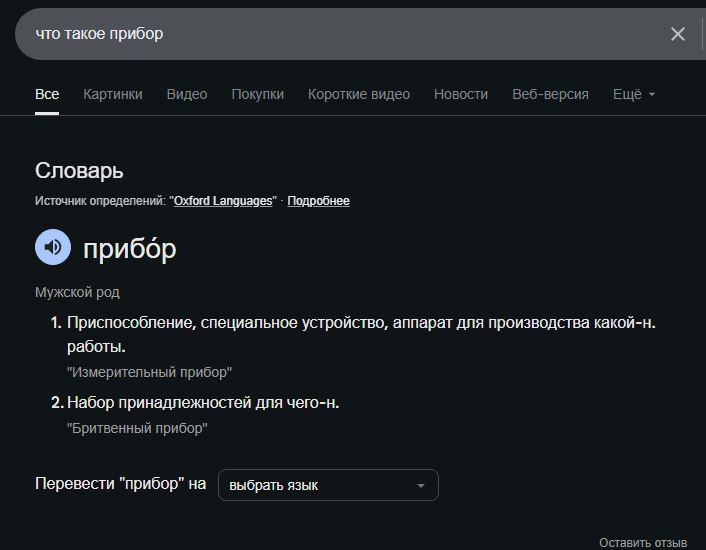Click the Подробнее link

coord(319,201)
